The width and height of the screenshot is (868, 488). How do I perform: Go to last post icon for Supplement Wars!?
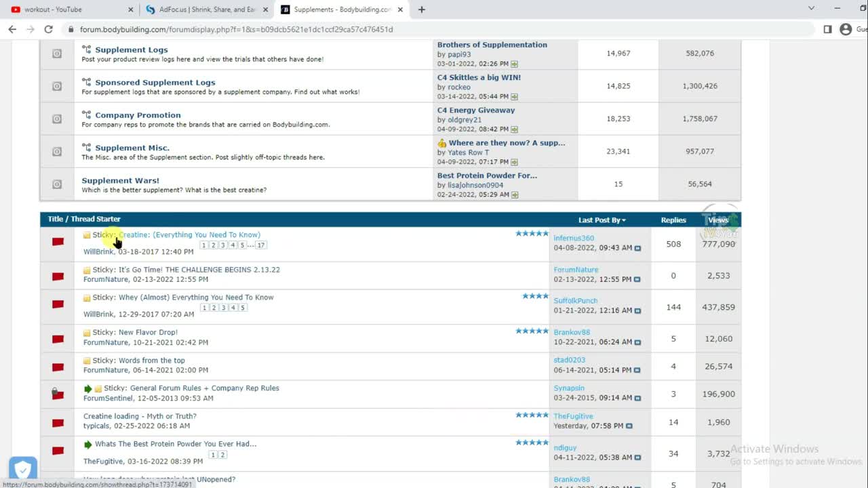[515, 195]
